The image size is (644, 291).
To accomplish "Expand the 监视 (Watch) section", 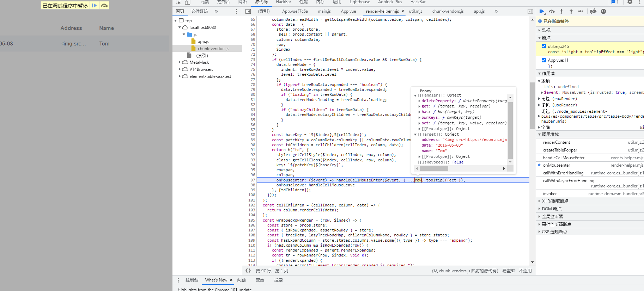I will (546, 30).
